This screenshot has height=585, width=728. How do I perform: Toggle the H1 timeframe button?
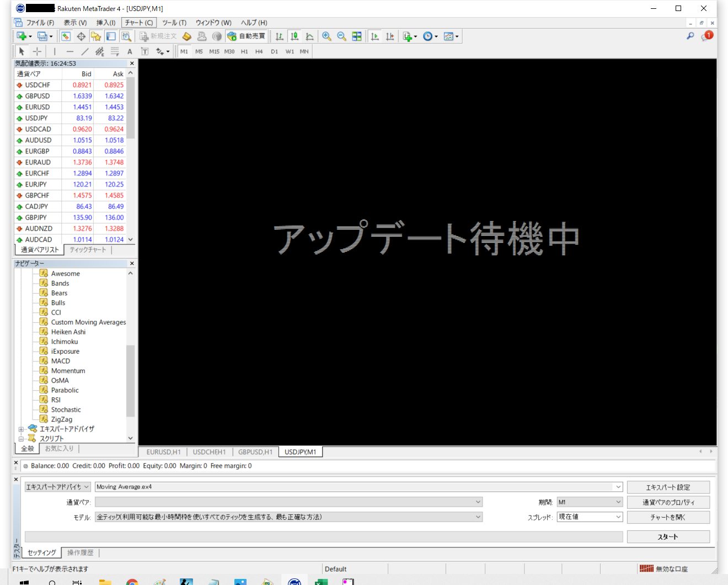(244, 51)
